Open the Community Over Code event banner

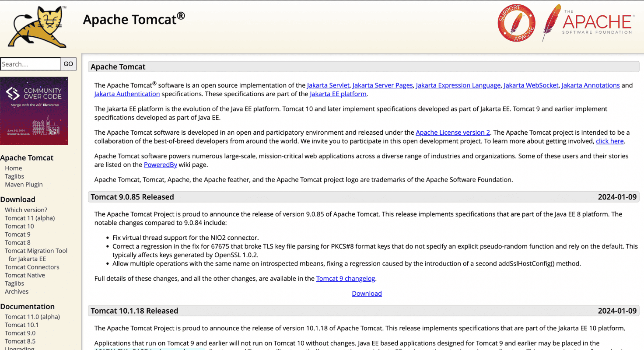pos(34,111)
